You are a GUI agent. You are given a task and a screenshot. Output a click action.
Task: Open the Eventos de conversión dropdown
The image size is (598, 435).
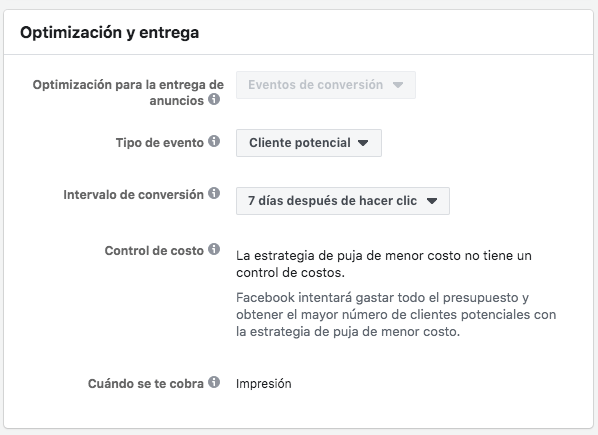[x=326, y=85]
